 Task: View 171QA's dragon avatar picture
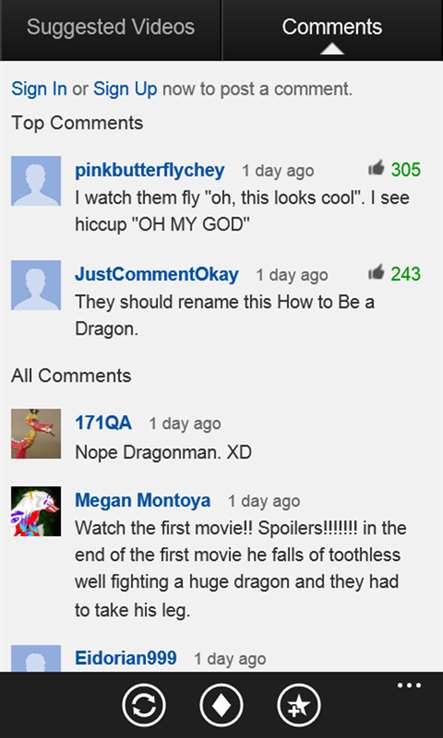point(36,433)
